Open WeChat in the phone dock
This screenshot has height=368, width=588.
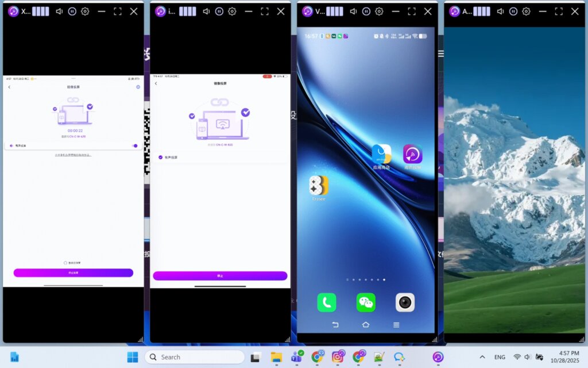point(366,302)
